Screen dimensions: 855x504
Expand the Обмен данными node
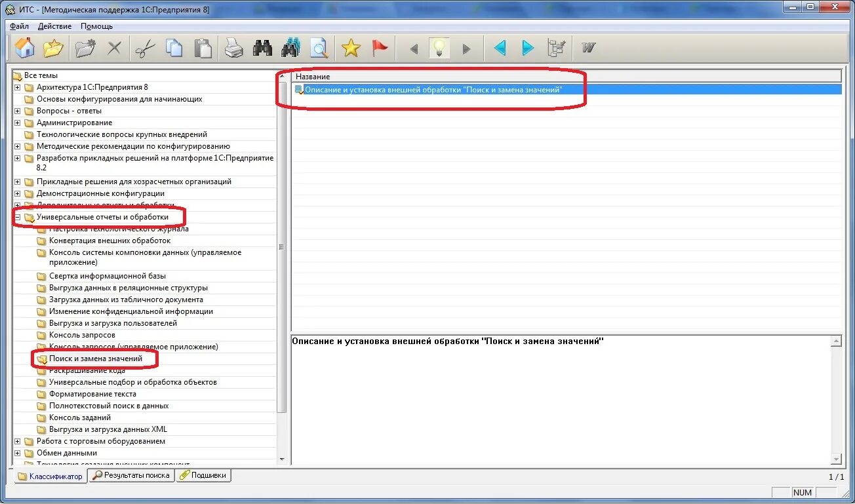coord(18,453)
